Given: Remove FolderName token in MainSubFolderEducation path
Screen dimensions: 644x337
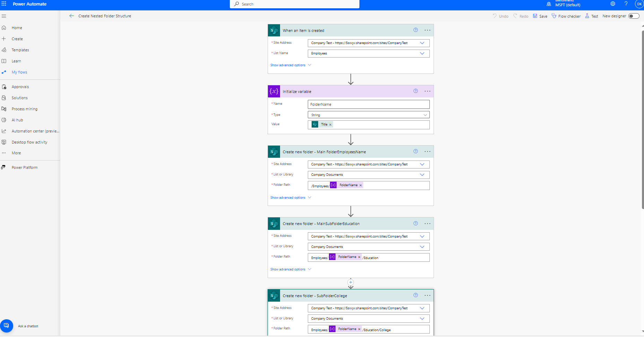Looking at the screenshot, I should [359, 257].
